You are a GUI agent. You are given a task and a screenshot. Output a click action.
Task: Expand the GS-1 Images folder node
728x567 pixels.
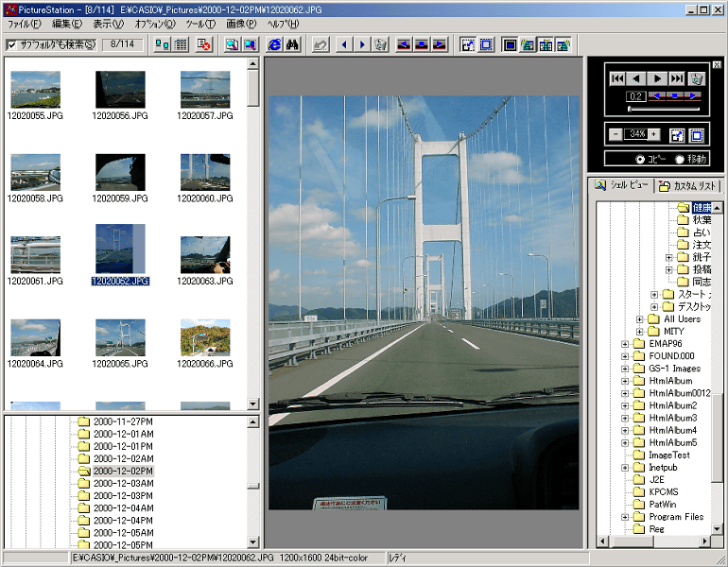point(625,369)
